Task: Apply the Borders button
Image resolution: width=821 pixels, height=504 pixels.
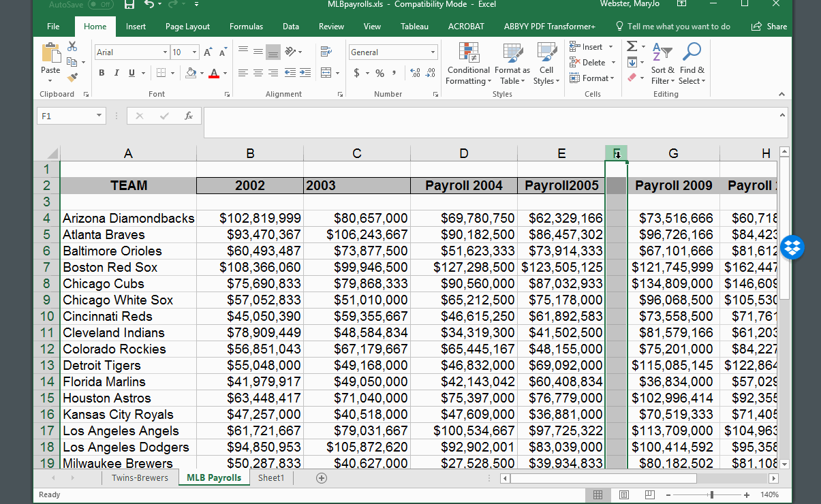Action: point(160,73)
